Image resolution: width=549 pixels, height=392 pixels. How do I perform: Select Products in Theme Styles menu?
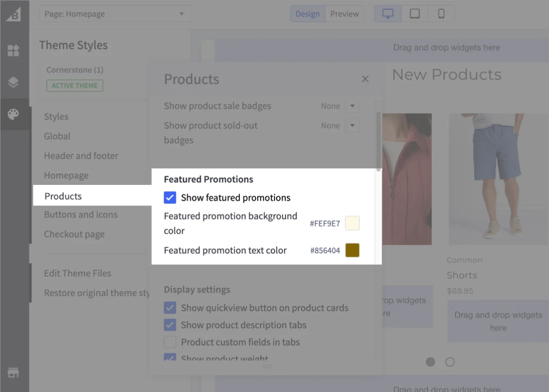63,196
